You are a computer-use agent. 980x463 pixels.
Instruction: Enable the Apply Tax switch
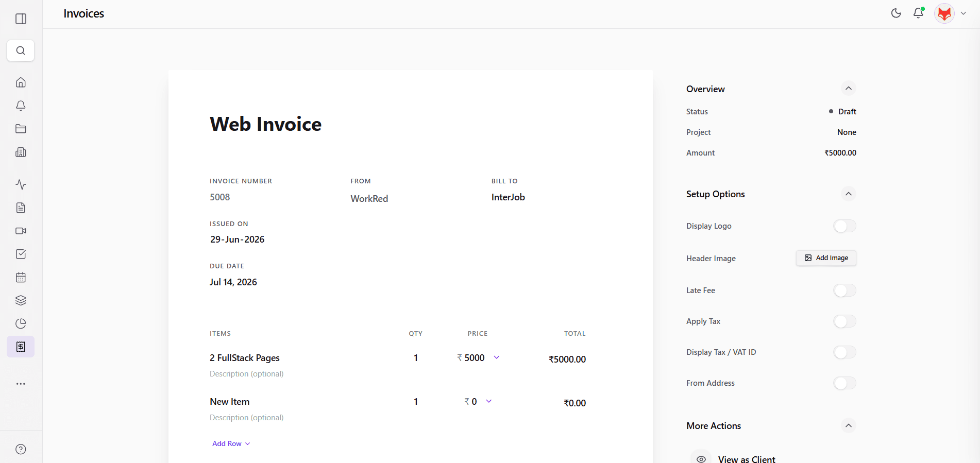(x=844, y=321)
